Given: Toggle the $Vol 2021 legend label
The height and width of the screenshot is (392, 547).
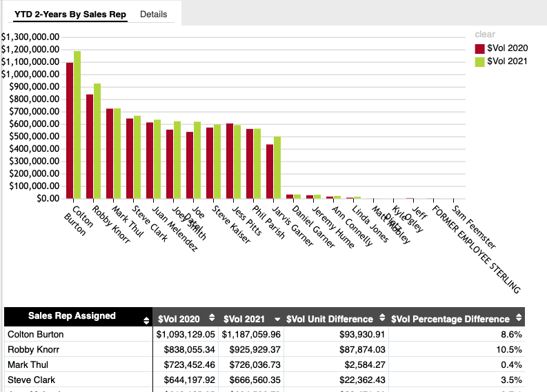Looking at the screenshot, I should click(507, 61).
